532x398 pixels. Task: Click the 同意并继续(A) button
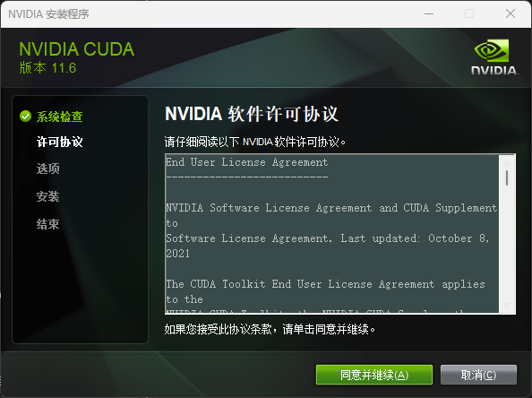click(x=374, y=375)
